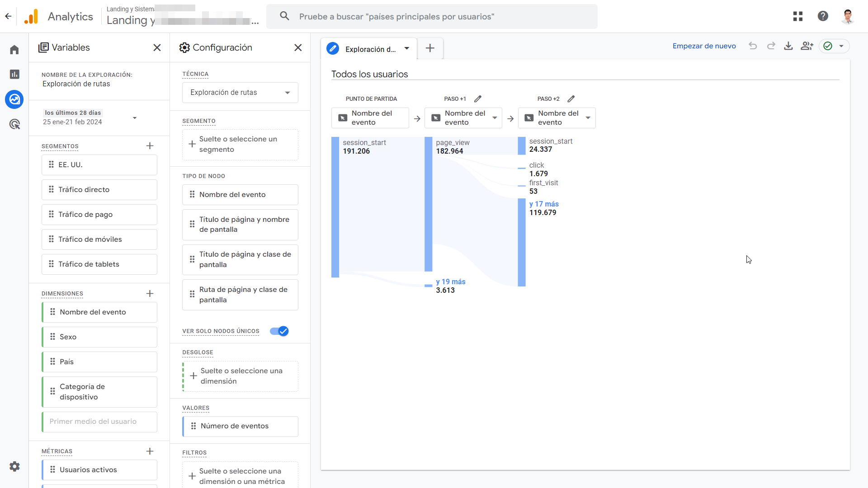Expand the y 17 más node link
This screenshot has width=868, height=488.
(x=544, y=204)
